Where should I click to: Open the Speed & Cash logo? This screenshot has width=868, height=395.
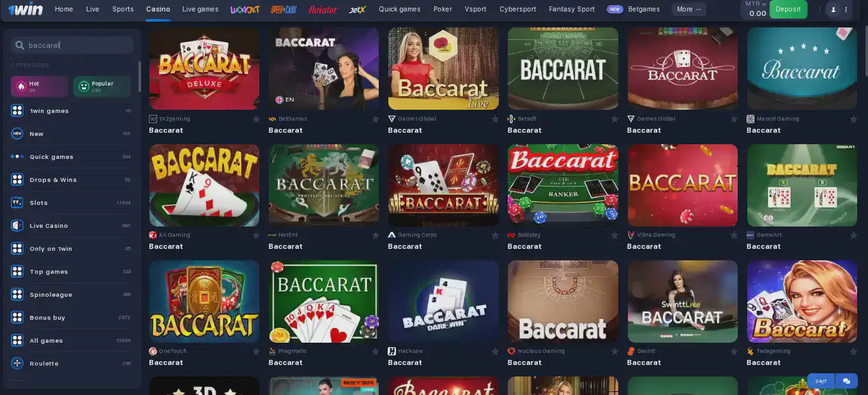[x=284, y=10]
